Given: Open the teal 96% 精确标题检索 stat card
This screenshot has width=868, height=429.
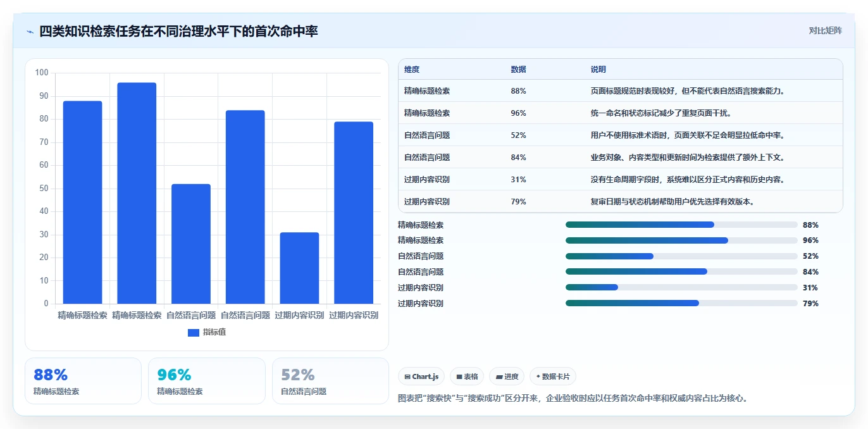Looking at the screenshot, I should (x=207, y=381).
